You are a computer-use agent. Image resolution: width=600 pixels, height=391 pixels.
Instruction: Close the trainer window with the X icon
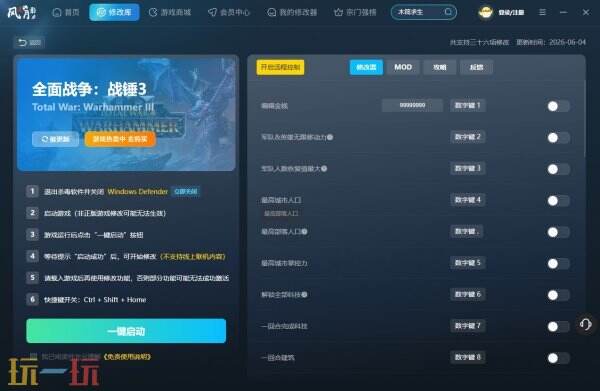[586, 12]
